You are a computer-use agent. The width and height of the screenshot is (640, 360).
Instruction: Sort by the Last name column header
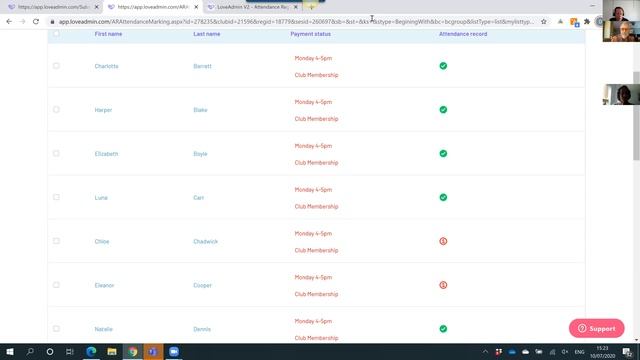click(207, 34)
